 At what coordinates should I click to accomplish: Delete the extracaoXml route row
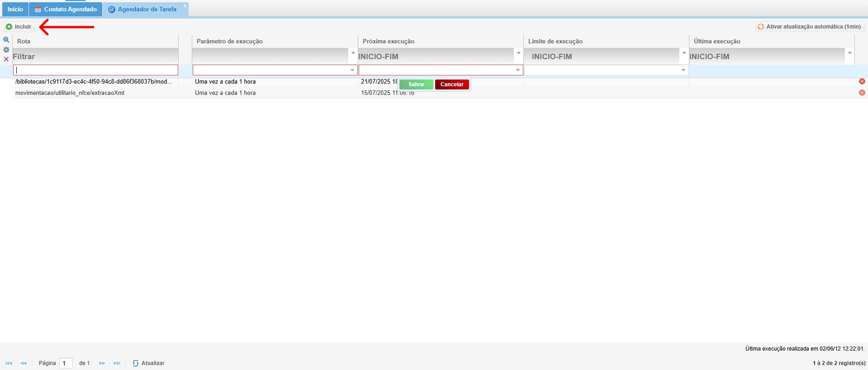coord(862,93)
